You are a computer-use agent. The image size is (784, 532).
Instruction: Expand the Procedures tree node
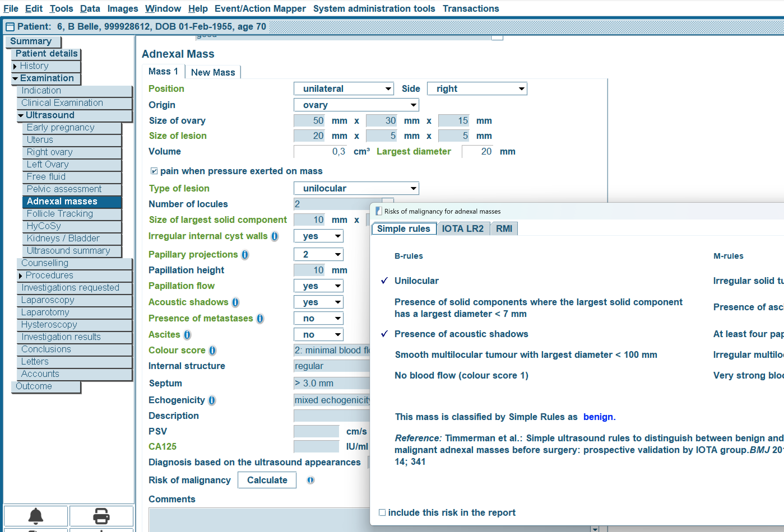coord(20,276)
